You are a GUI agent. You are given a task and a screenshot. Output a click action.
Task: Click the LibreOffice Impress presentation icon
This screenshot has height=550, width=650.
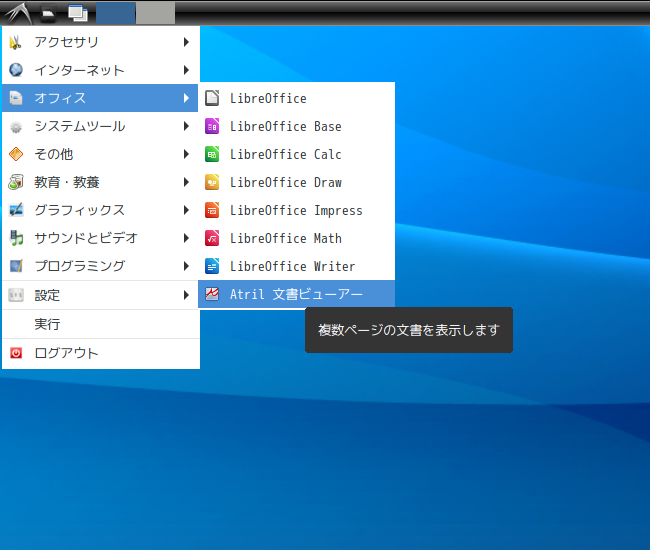click(212, 210)
